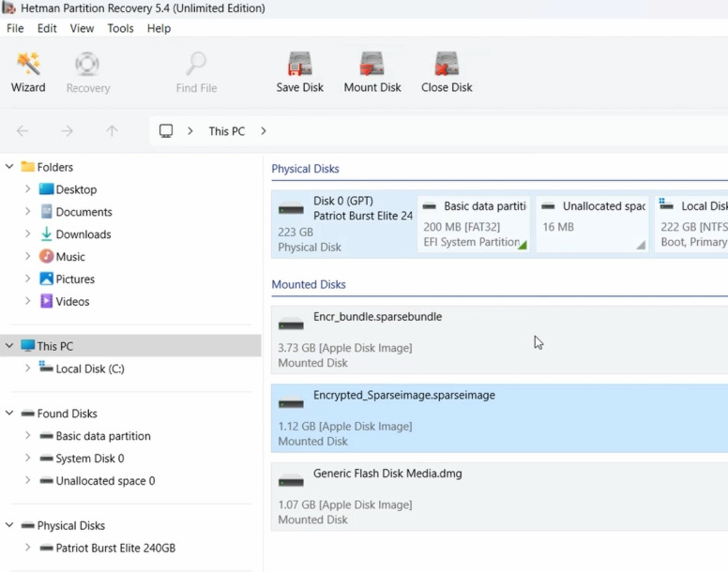Go forward with the right arrow
The width and height of the screenshot is (728, 572).
point(67,131)
